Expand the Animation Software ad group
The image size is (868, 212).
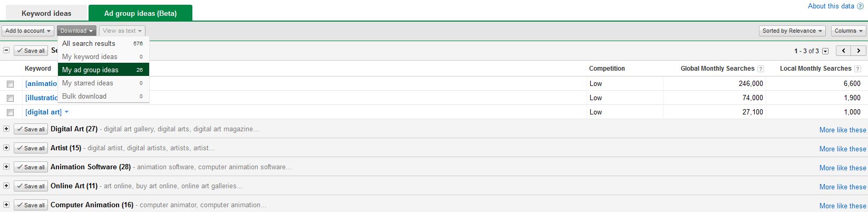(x=6, y=167)
